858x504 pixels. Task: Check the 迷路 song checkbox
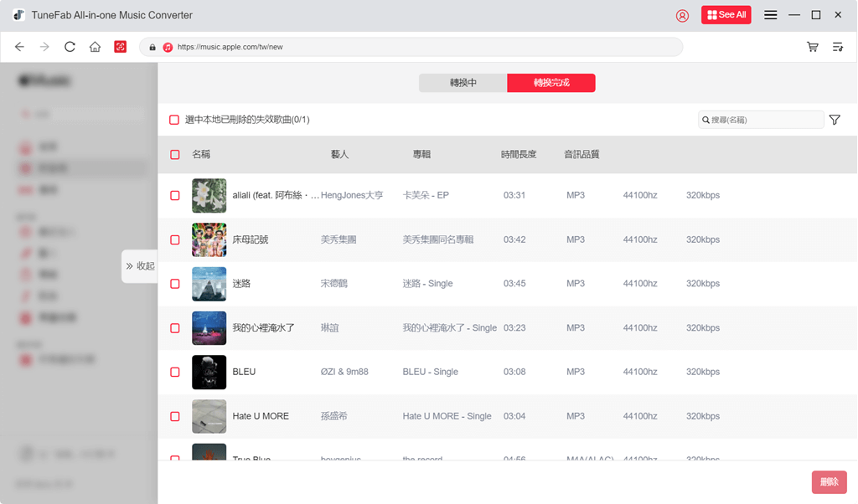[175, 284]
